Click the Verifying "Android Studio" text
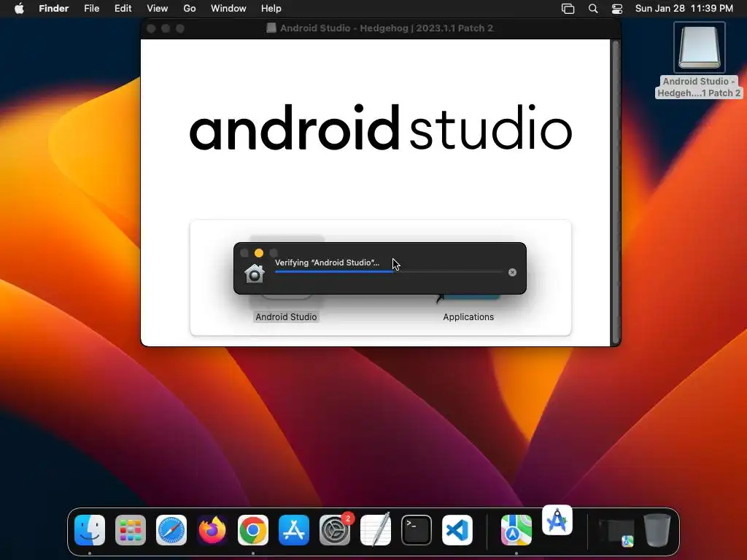The height and width of the screenshot is (560, 747). coord(327,262)
